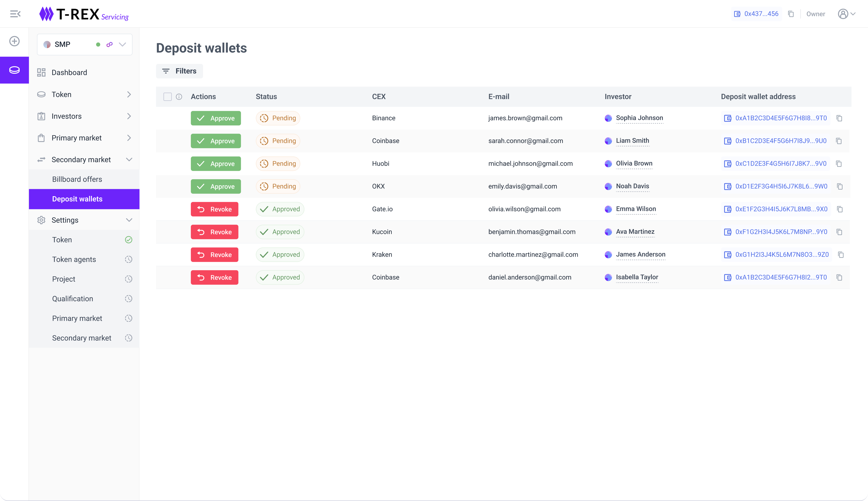
Task: Open the Filters panel
Action: (x=180, y=71)
